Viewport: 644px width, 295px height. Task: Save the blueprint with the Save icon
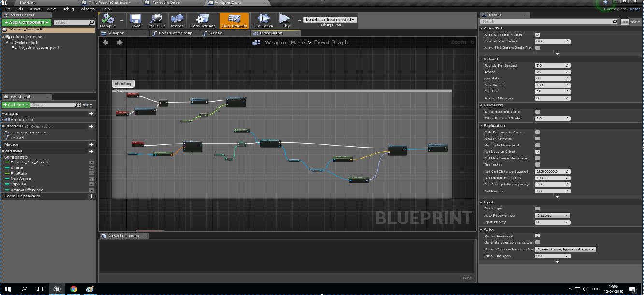point(136,19)
